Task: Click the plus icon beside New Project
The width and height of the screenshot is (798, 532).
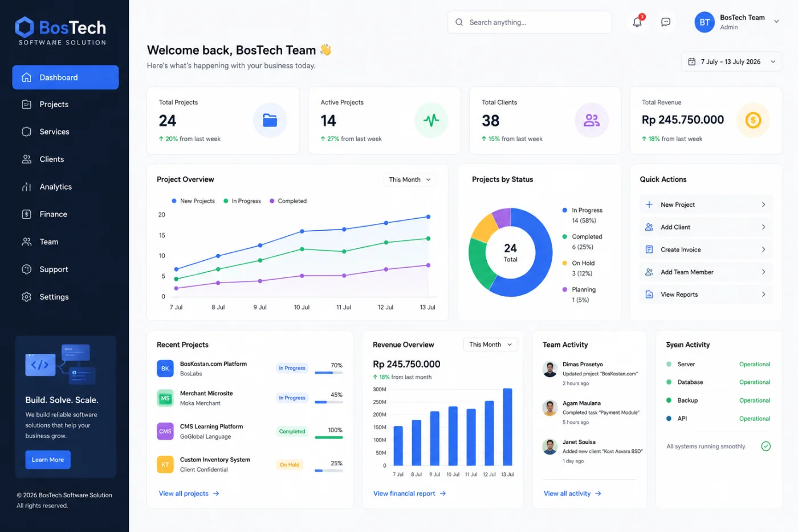Action: pos(649,204)
